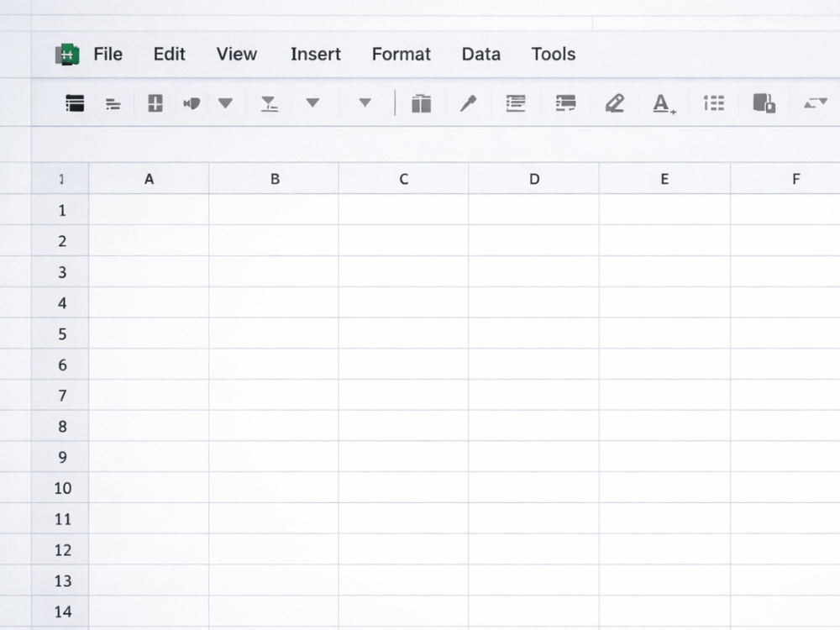Select row 14 header
840x630 pixels.
(x=60, y=612)
